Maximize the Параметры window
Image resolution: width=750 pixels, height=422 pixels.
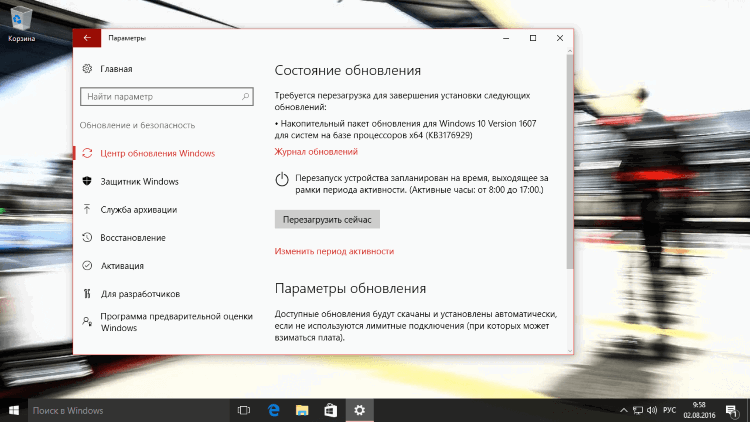click(533, 38)
